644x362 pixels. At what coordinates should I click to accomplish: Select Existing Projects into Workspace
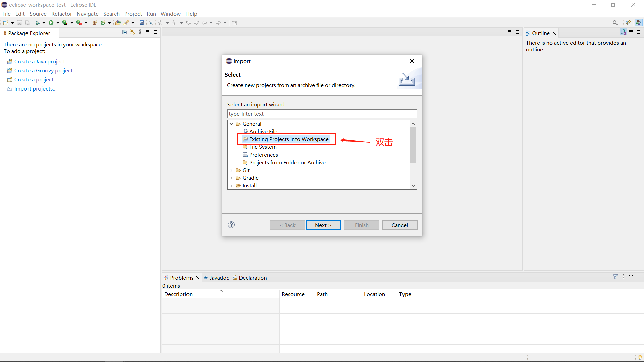(x=285, y=139)
